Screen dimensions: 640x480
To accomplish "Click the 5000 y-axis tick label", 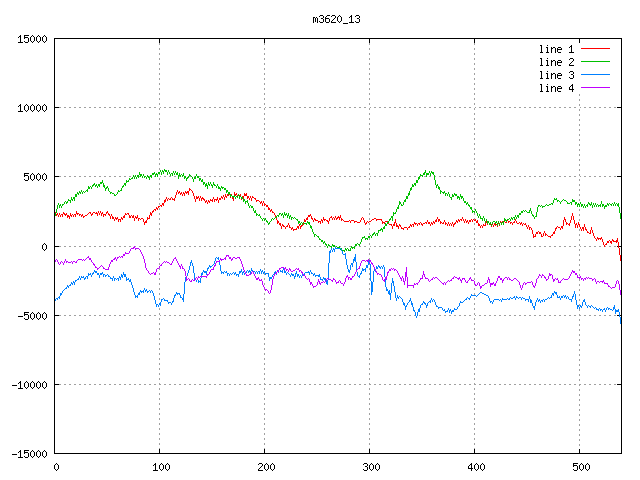I will point(34,177).
